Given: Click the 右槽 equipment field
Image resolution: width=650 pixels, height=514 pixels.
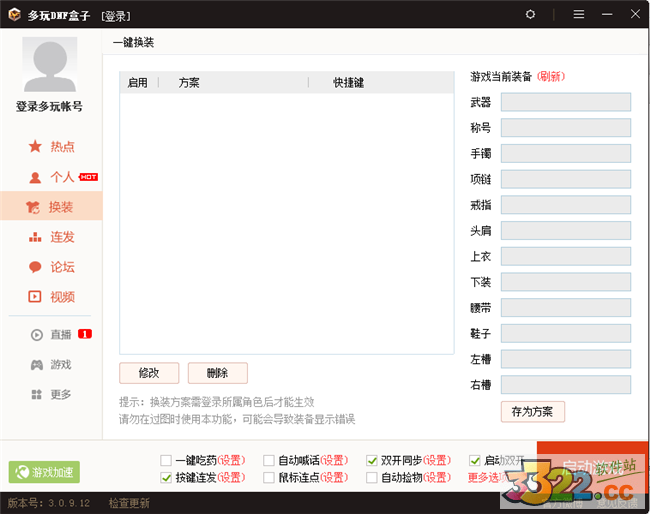Looking at the screenshot, I should coord(566,385).
